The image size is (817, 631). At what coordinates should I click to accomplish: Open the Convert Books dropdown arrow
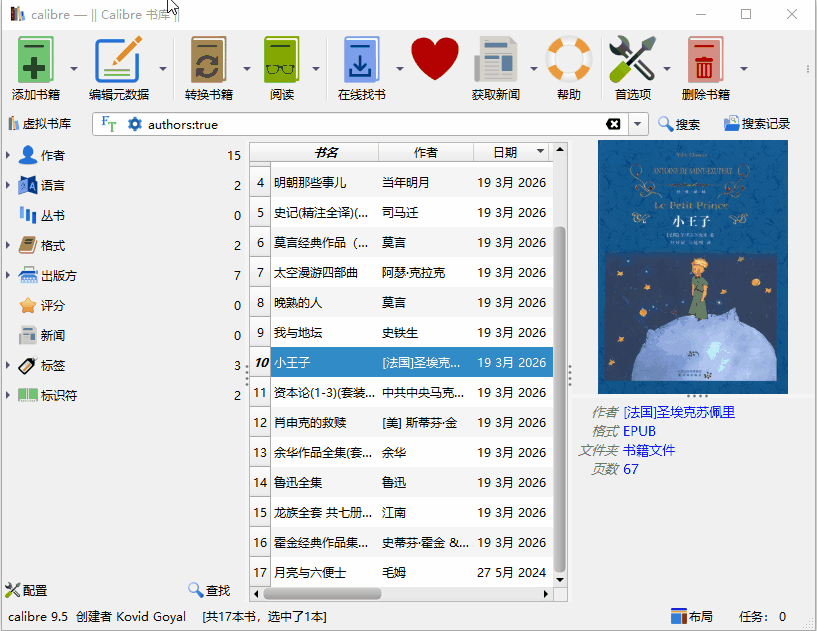(246, 69)
